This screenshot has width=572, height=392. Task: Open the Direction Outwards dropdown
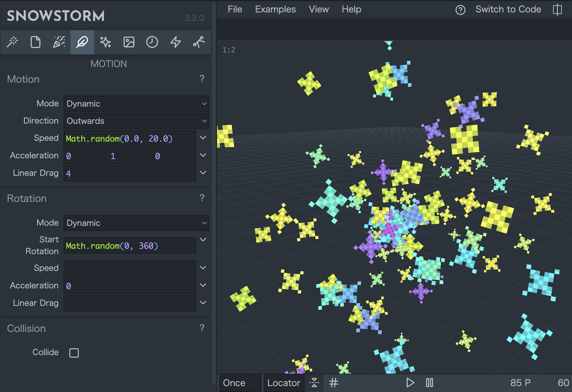coord(136,121)
